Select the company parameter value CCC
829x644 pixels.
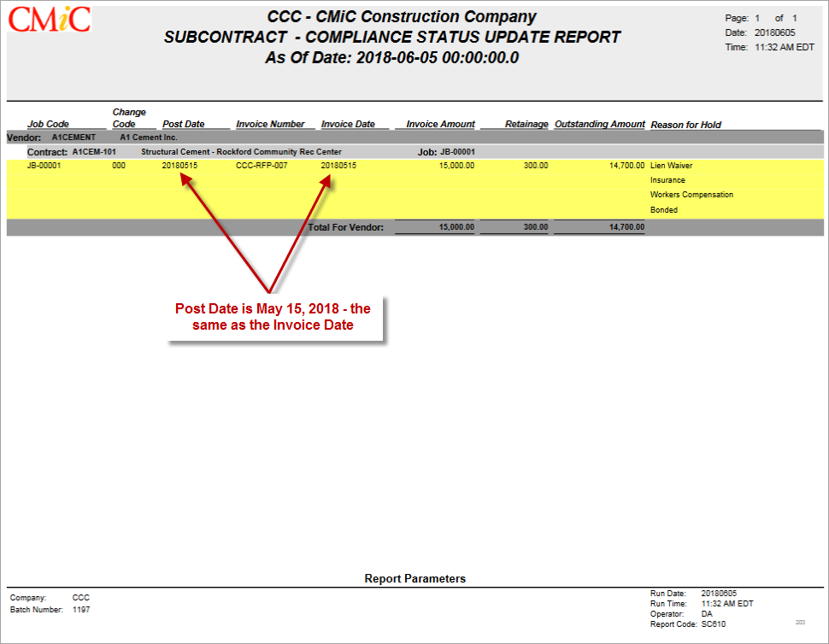[81, 598]
